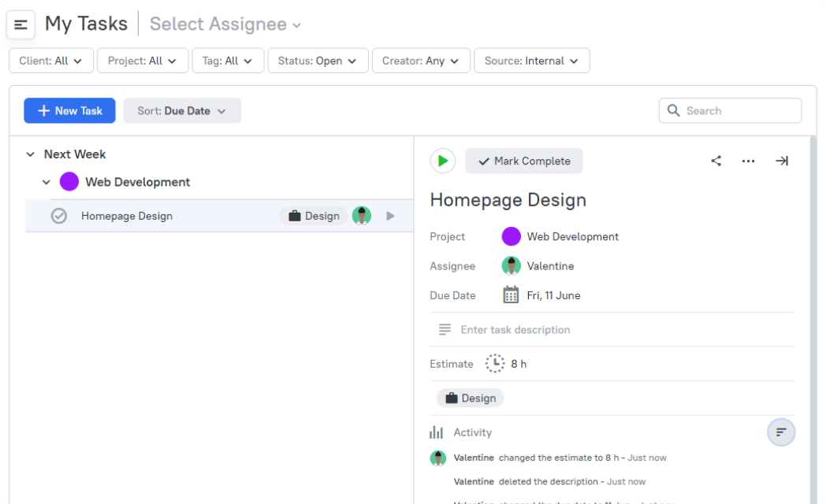Click Valentine's avatar in activity feed

437,458
